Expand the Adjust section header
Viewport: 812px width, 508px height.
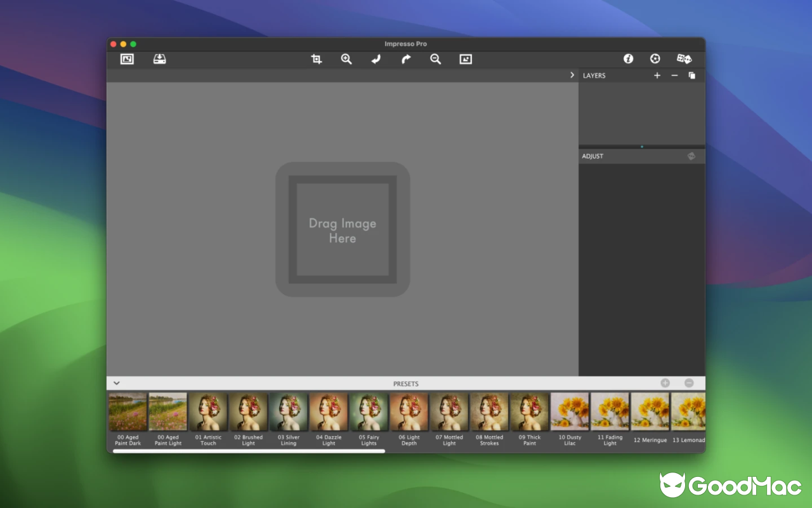click(593, 156)
